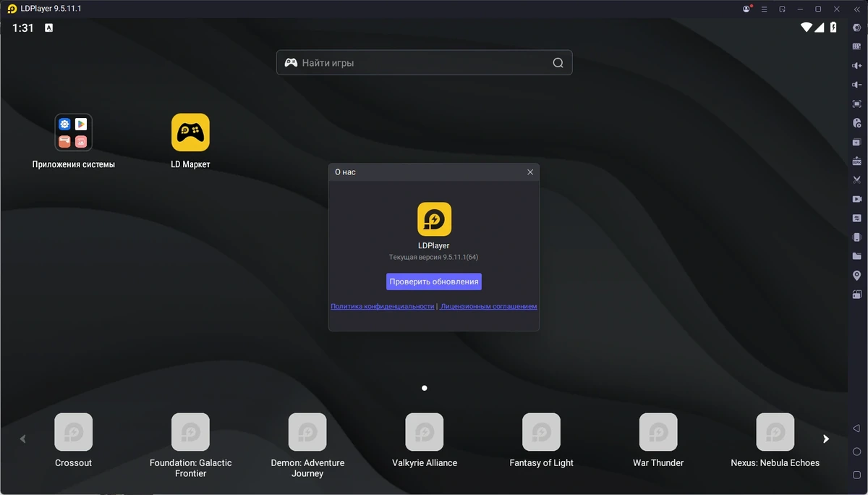Open the user account icon in title bar
Screen dimensions: 868x495
tap(746, 9)
